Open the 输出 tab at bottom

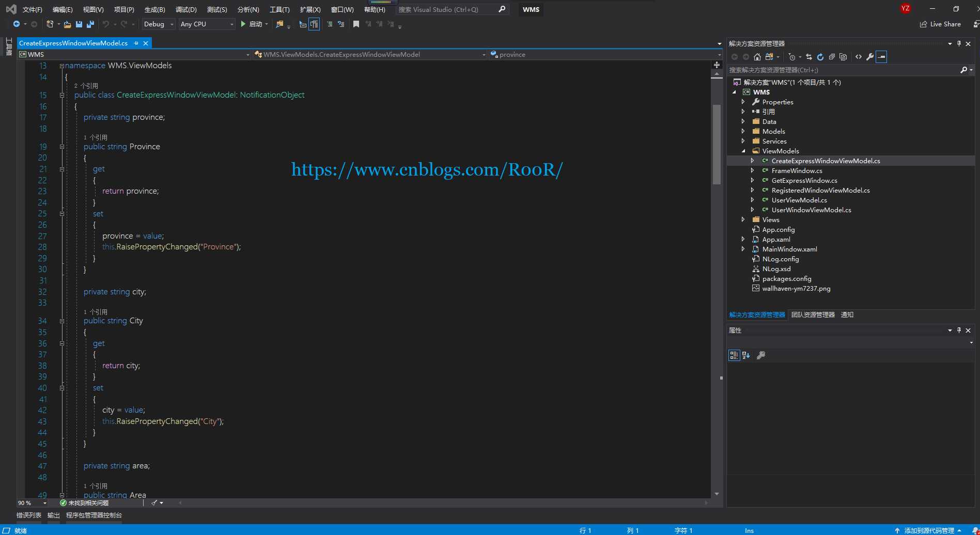pyautogui.click(x=54, y=515)
